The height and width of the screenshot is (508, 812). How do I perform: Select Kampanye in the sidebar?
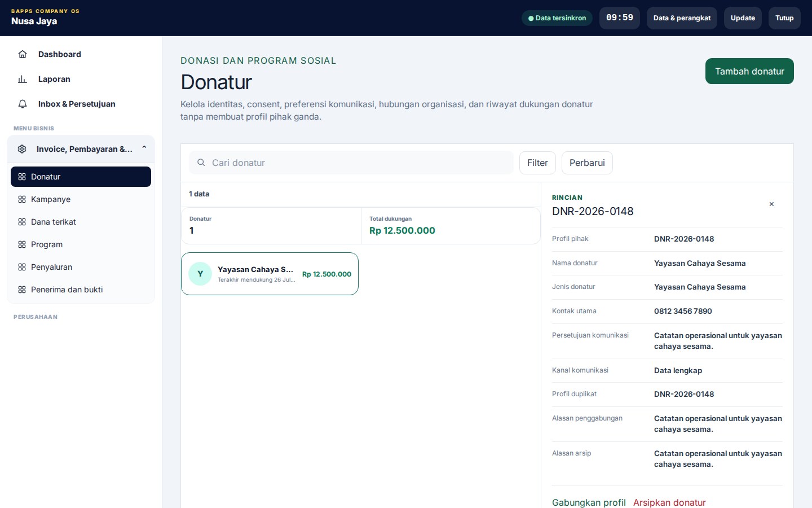81,199
